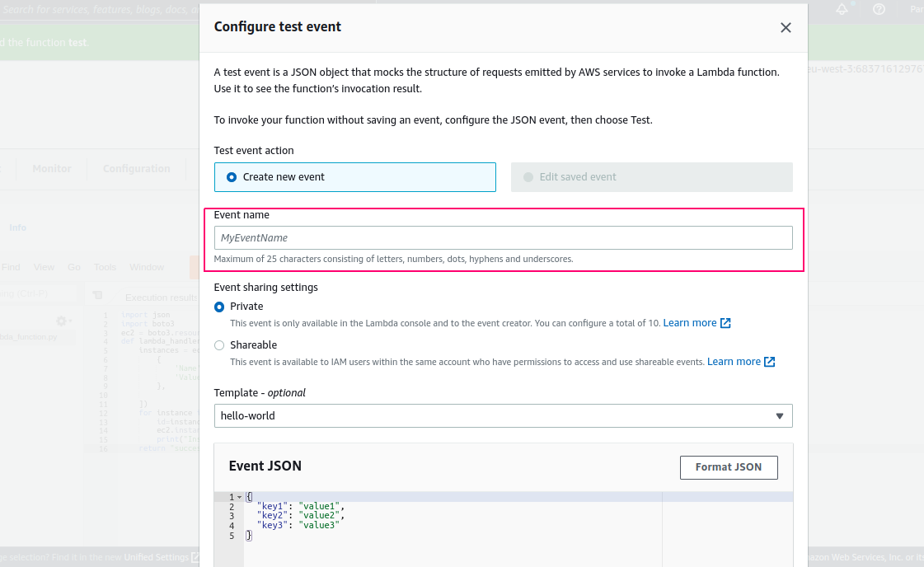
Task: Click the "key1": "value1" line in editor
Action: [x=301, y=506]
